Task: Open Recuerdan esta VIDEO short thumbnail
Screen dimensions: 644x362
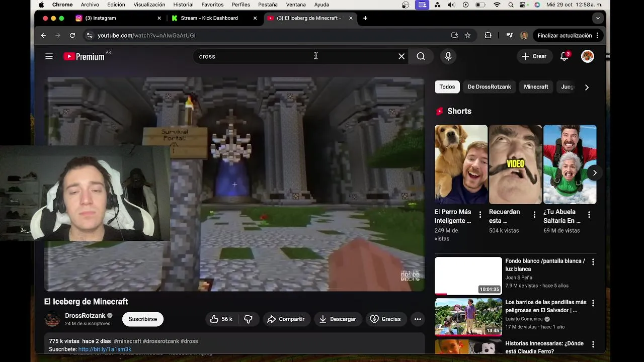Action: (515, 164)
